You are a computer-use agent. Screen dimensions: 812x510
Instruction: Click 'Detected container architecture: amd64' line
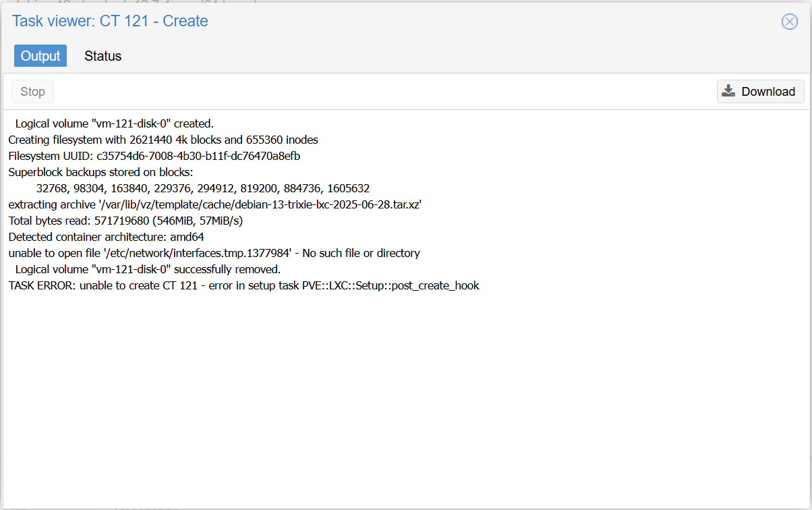(106, 237)
